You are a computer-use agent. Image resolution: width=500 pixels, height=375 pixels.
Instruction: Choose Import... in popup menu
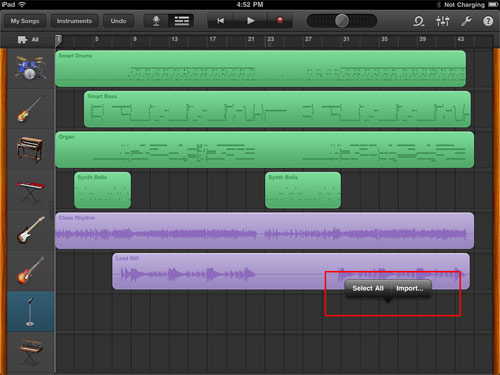click(x=410, y=288)
